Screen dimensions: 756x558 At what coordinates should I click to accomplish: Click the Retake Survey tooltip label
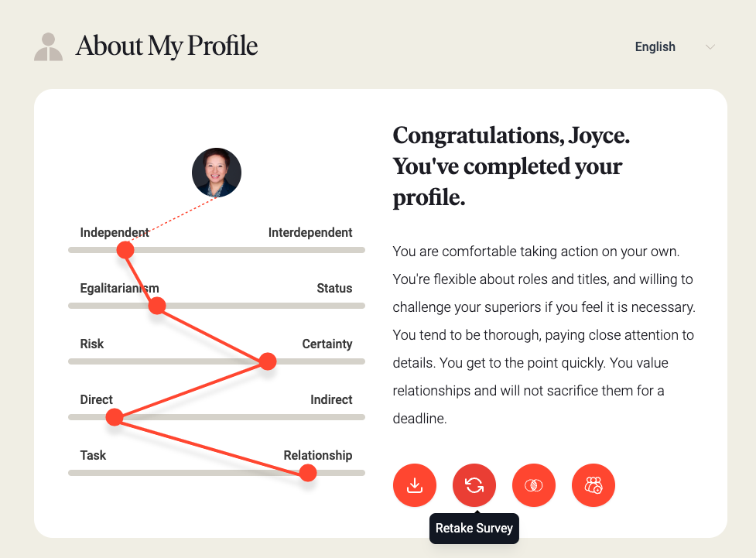[x=474, y=528]
